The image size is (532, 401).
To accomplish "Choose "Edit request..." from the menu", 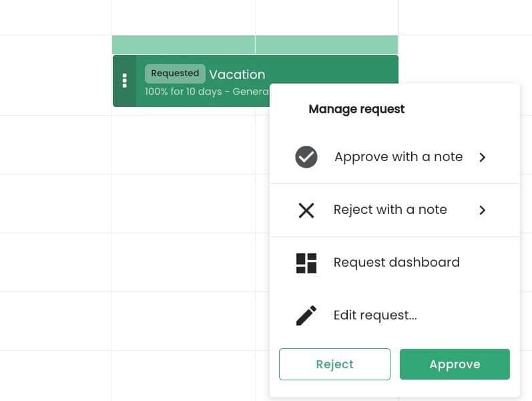I will click(375, 315).
